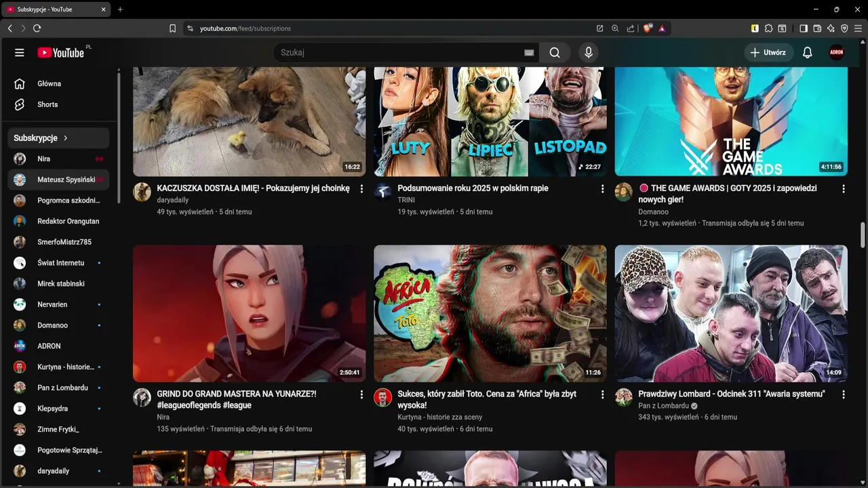Open the ADRON account avatar menu
Viewport: 868px width, 488px height.
click(837, 53)
